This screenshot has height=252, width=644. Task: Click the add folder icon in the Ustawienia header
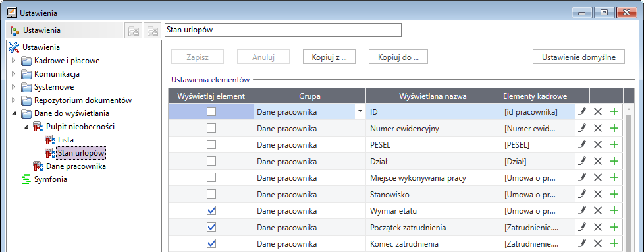point(134,30)
